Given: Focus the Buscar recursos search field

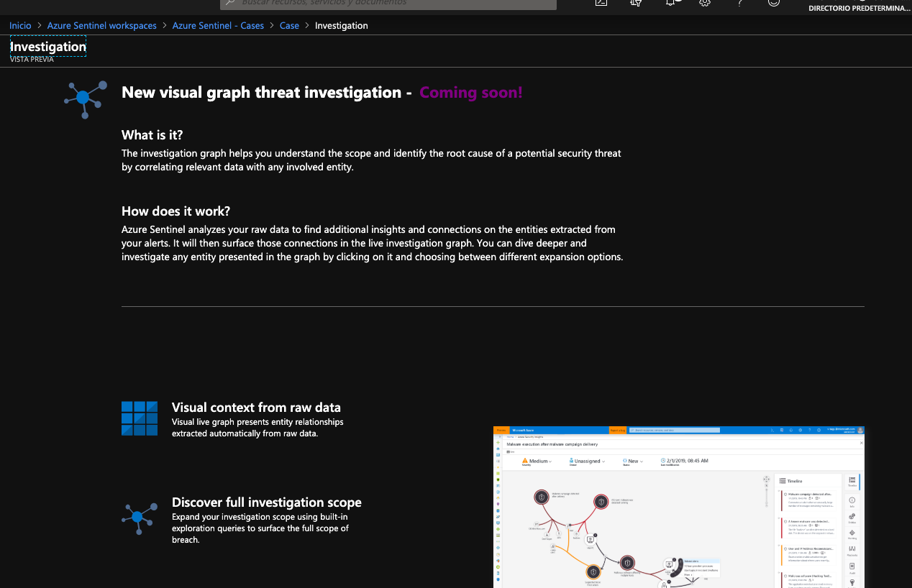Looking at the screenshot, I should coord(388,4).
